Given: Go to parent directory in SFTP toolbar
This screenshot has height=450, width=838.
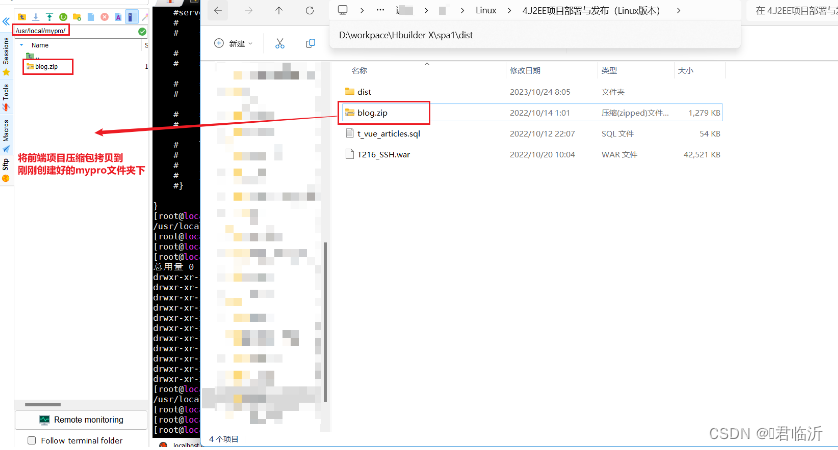Looking at the screenshot, I should (x=22, y=17).
